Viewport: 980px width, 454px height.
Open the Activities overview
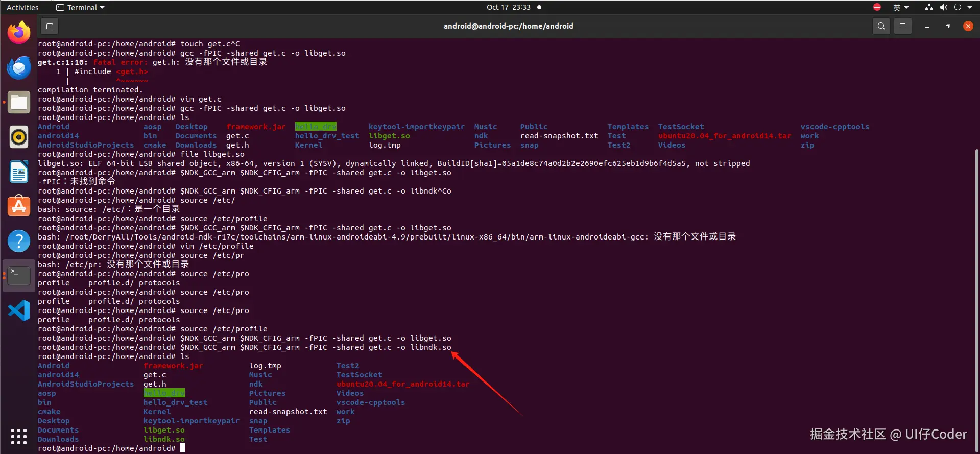(x=22, y=7)
